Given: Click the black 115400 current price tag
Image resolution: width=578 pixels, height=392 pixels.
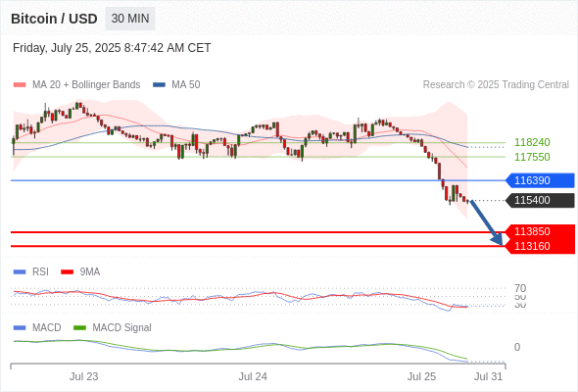Looking at the screenshot, I should 541,200.
